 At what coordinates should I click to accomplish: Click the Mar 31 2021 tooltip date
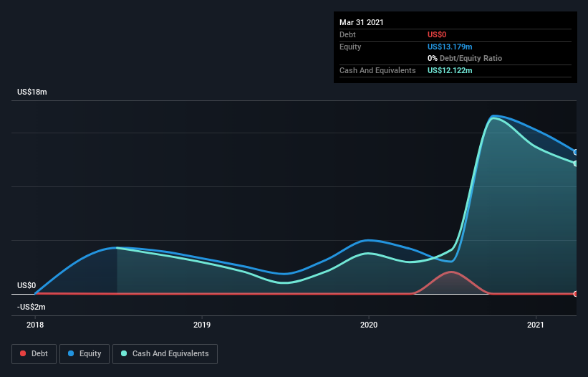362,22
